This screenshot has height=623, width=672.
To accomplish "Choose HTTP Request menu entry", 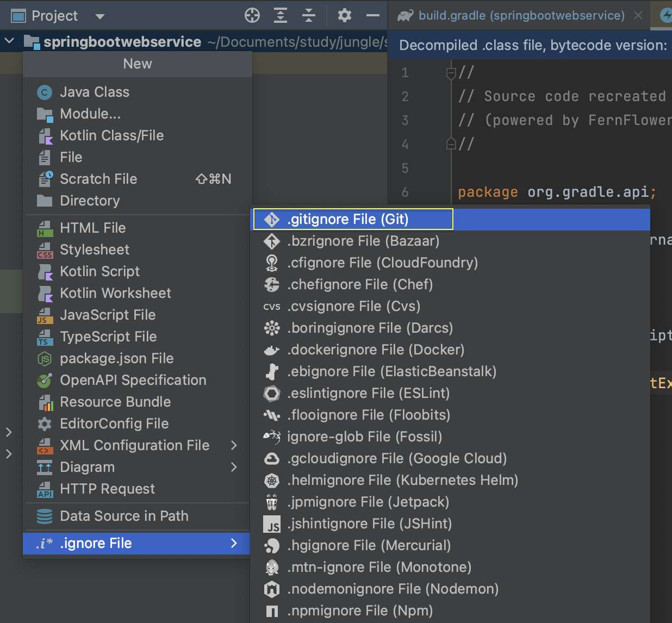I will 137,489.
